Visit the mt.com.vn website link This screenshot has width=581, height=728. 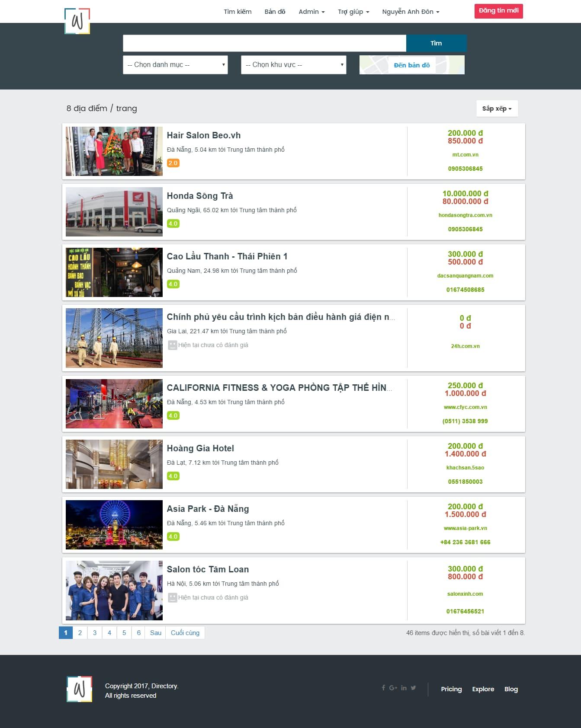click(x=465, y=155)
